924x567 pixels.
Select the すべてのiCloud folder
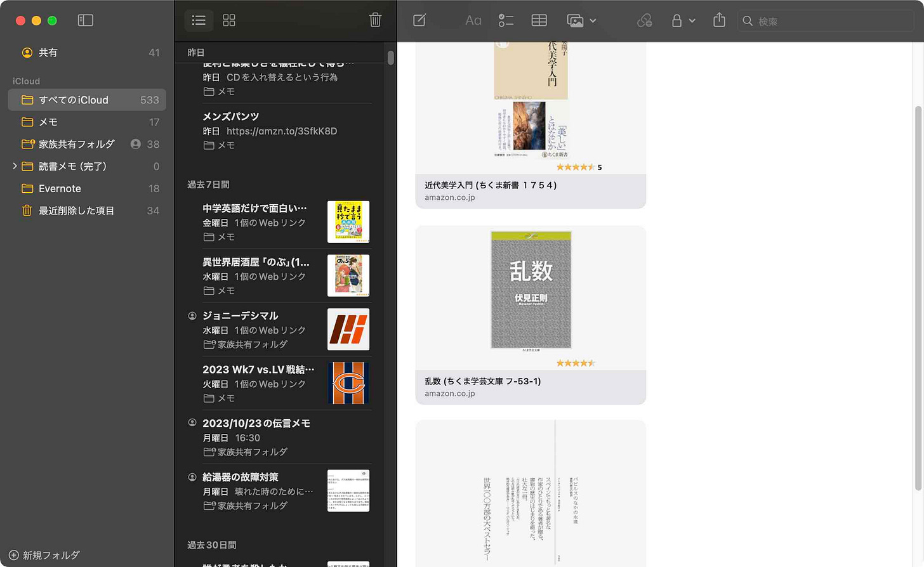pyautogui.click(x=87, y=100)
